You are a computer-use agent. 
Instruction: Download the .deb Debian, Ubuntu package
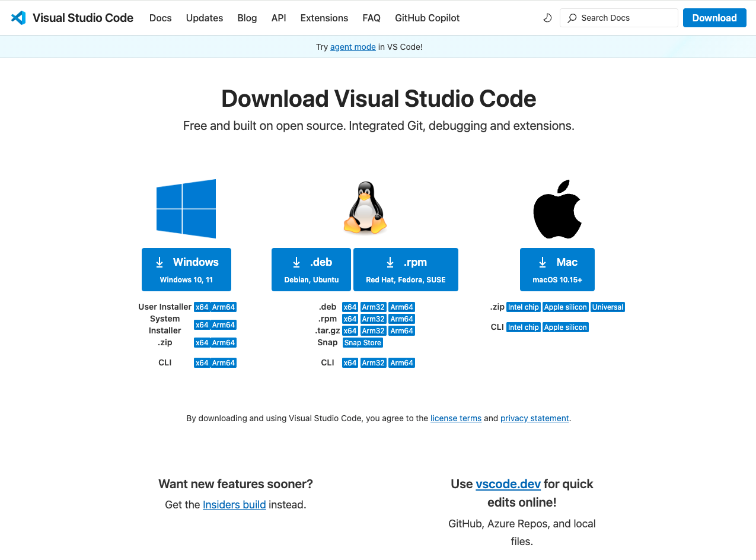point(311,269)
